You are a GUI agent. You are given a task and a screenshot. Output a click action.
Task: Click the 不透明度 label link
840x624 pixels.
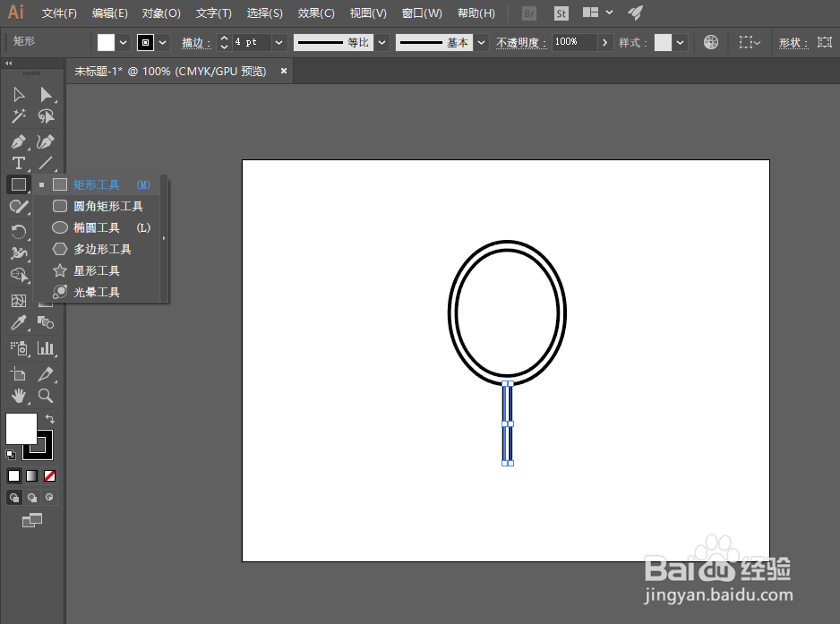point(521,42)
